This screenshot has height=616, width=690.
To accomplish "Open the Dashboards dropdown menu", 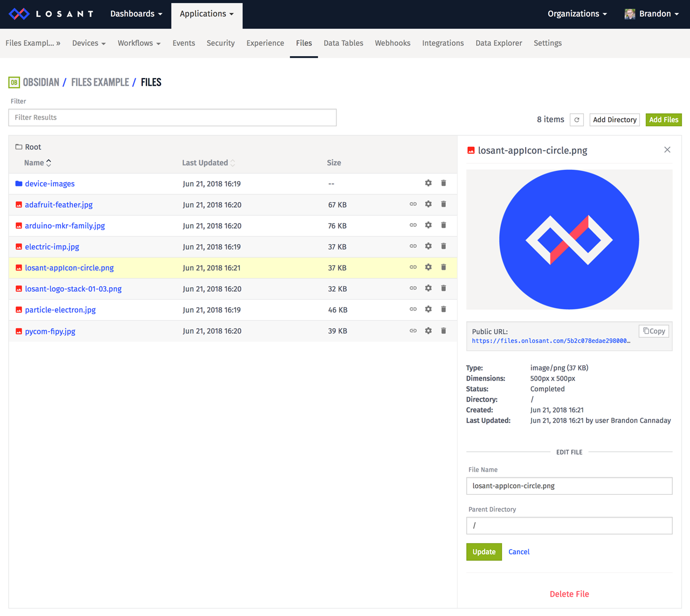I will 136,14.
